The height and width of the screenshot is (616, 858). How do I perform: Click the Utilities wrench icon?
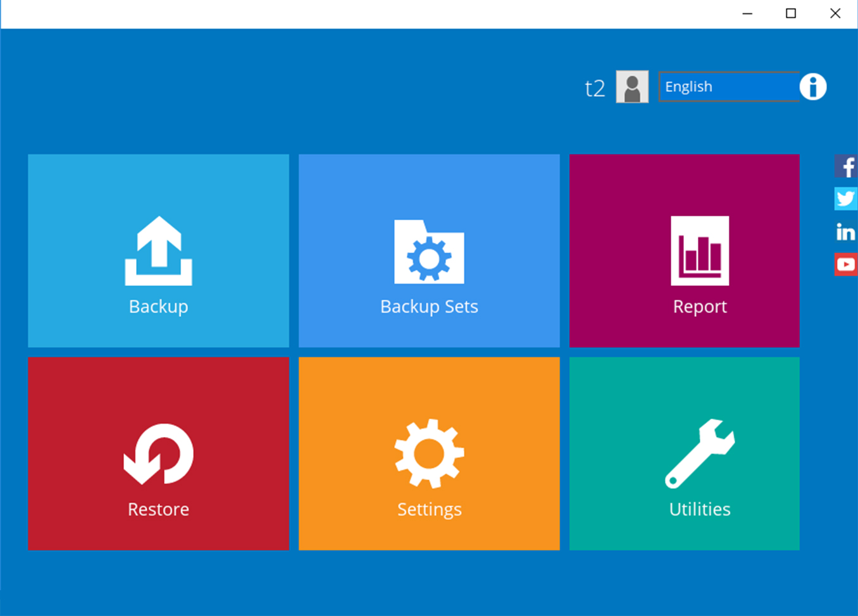(699, 453)
